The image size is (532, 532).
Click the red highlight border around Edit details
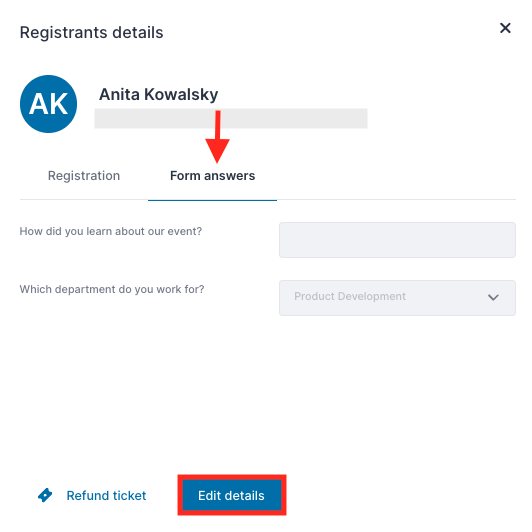(x=232, y=477)
